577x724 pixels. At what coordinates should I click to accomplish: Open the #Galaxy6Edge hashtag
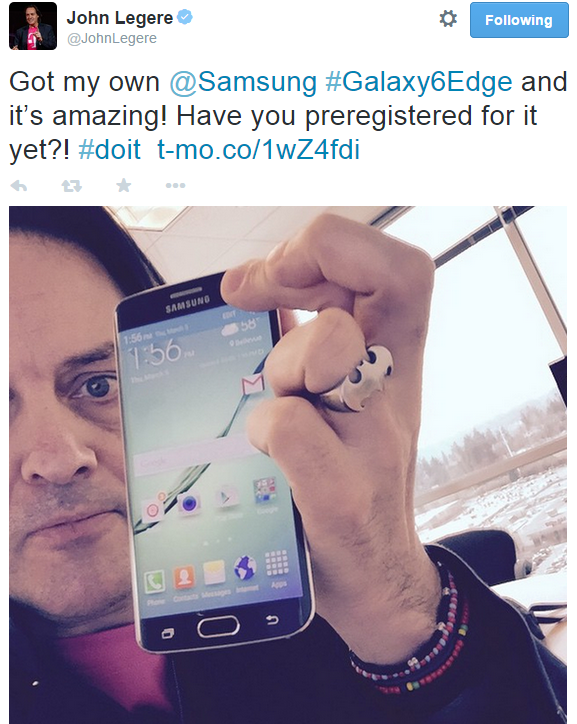tap(419, 82)
